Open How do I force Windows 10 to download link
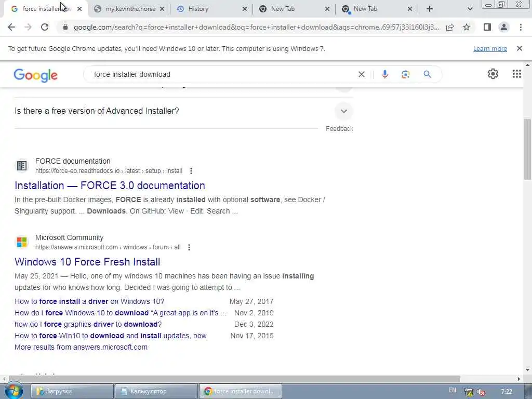Screen dimensions: 532x399 [121, 313]
